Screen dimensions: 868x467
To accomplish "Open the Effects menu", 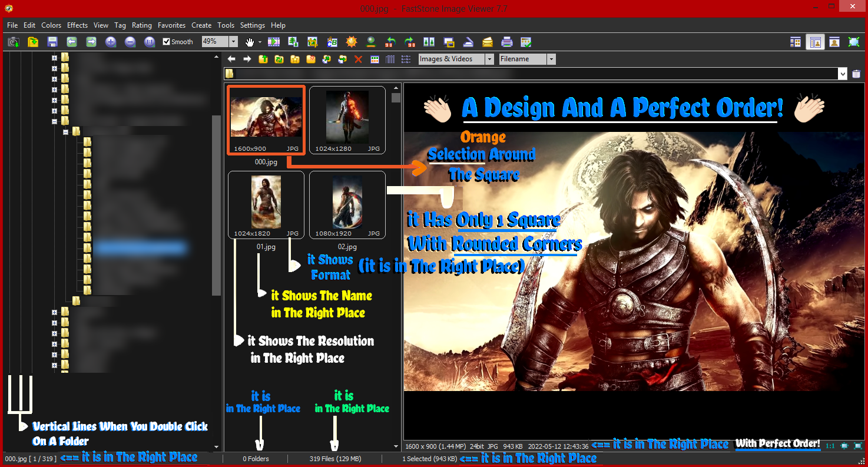I will click(x=77, y=25).
